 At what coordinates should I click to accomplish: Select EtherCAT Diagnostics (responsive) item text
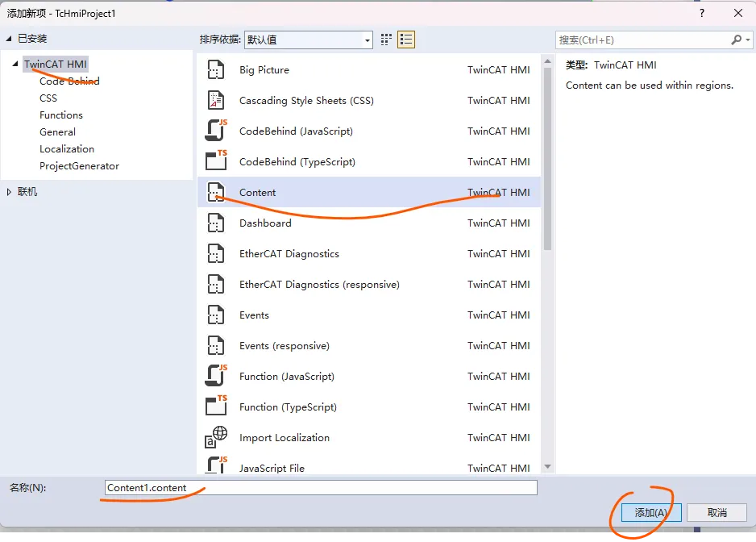[319, 284]
